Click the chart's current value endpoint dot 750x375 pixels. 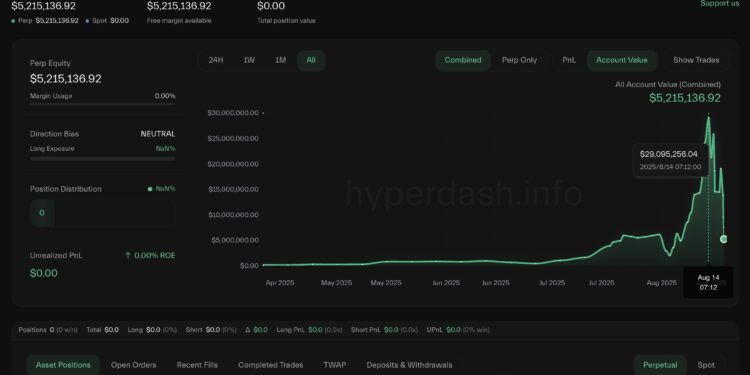(x=724, y=239)
